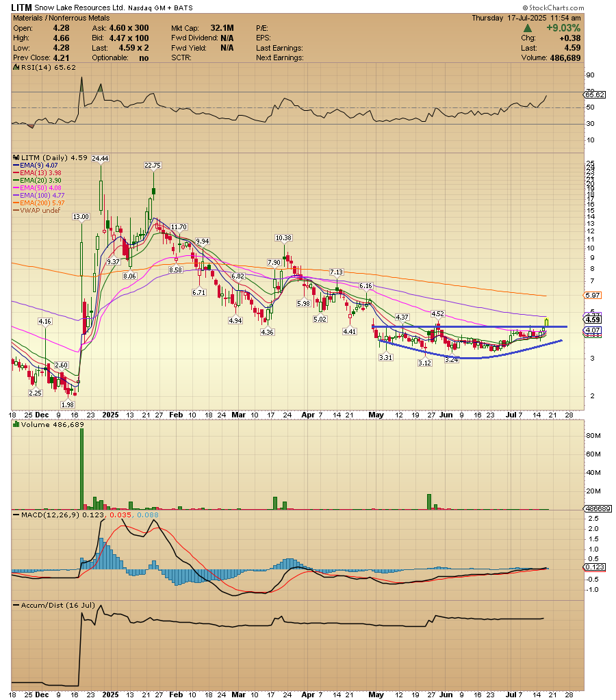Click the 24.44 peak price label
Viewport: 616px width, 700px height.
pos(100,159)
